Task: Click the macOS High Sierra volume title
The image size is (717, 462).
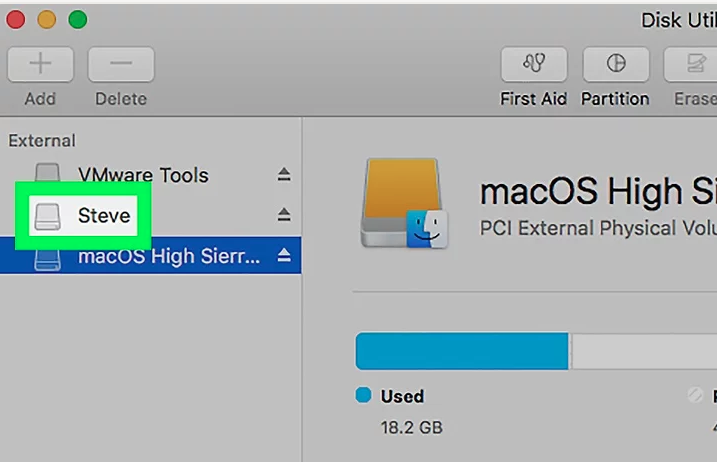Action: pyautogui.click(x=598, y=191)
